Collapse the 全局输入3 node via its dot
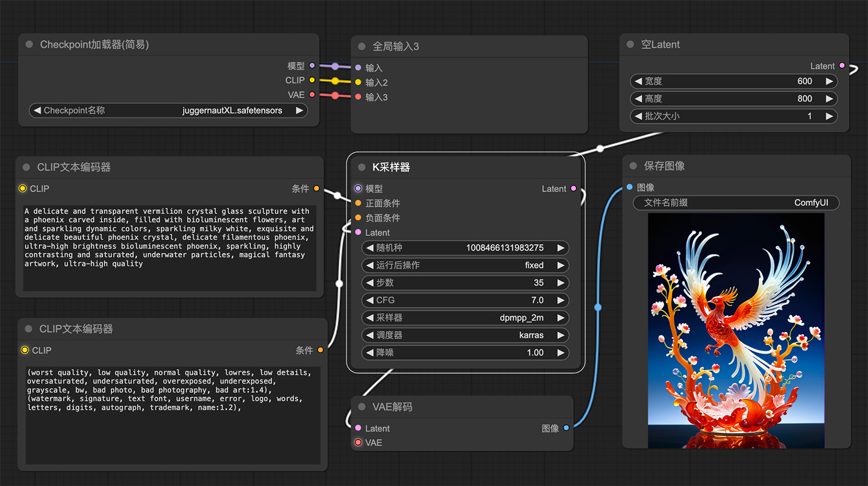The width and height of the screenshot is (868, 486). tap(362, 46)
